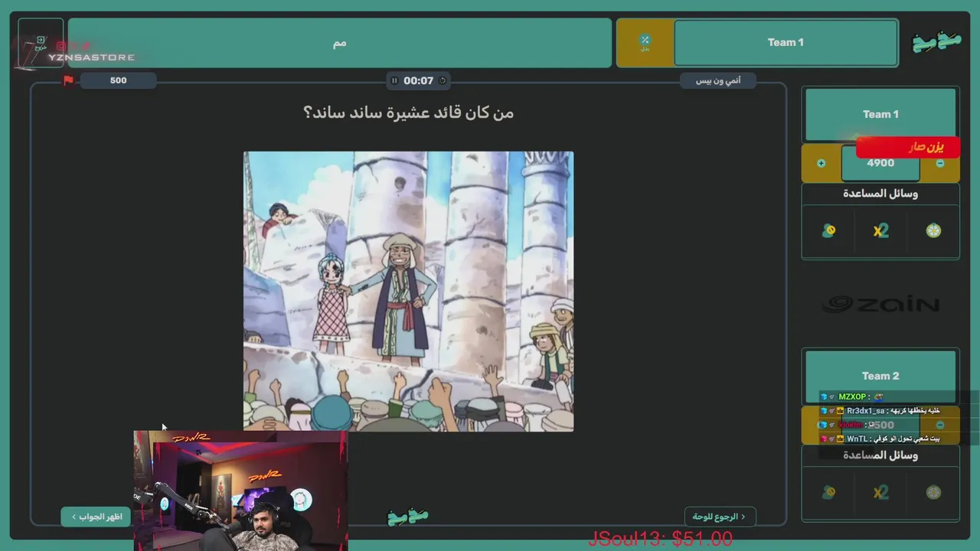The height and width of the screenshot is (551, 980).
Task: Click the الرجوع للوحة back to board button
Action: [720, 517]
